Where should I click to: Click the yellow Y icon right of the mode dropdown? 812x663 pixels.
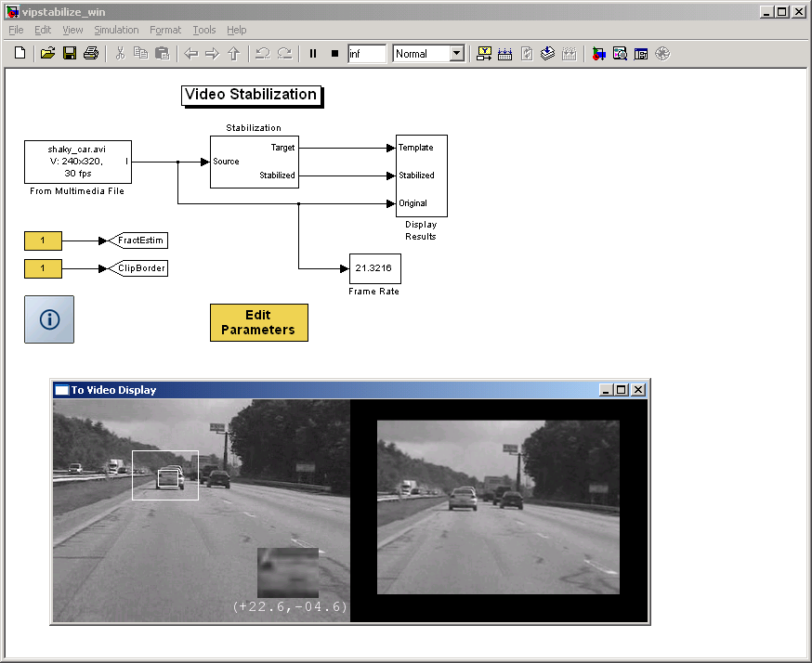[x=484, y=53]
